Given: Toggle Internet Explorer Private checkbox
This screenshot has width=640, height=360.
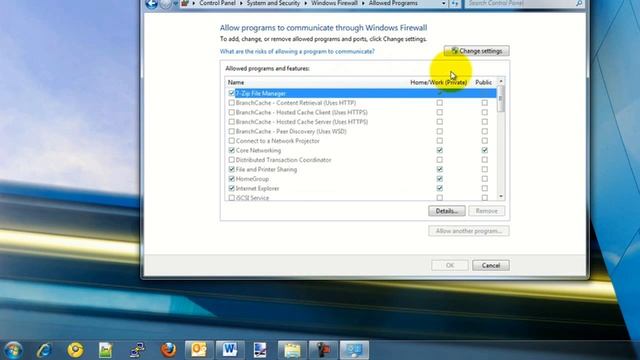Looking at the screenshot, I should 440,189.
